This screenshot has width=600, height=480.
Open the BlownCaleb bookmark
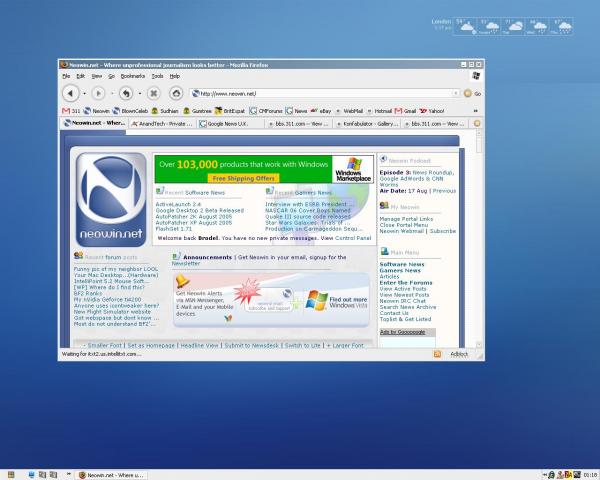point(130,111)
